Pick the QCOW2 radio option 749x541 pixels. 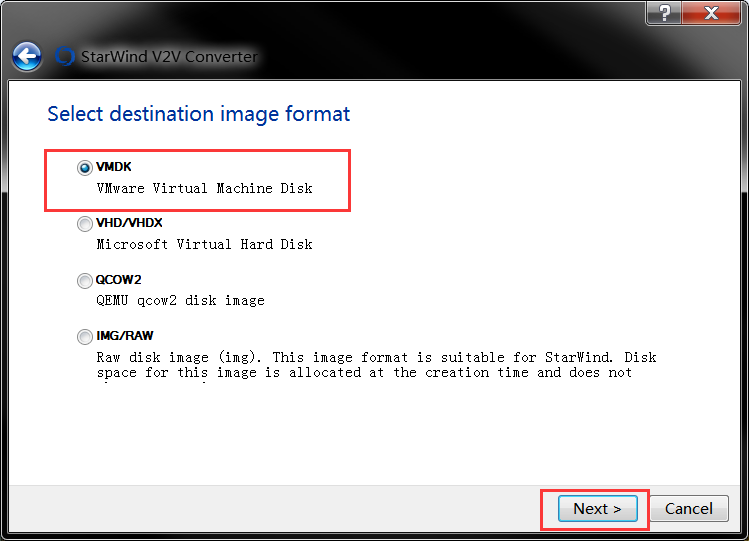85,280
